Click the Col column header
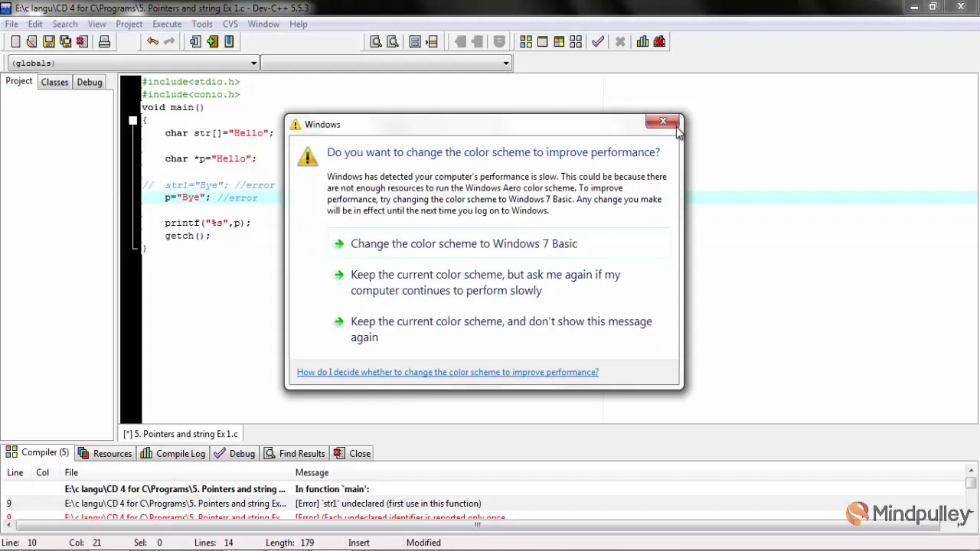 (43, 472)
